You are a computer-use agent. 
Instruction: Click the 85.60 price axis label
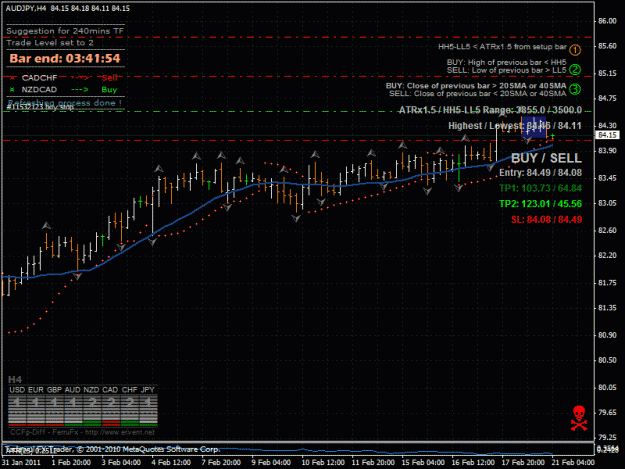607,46
